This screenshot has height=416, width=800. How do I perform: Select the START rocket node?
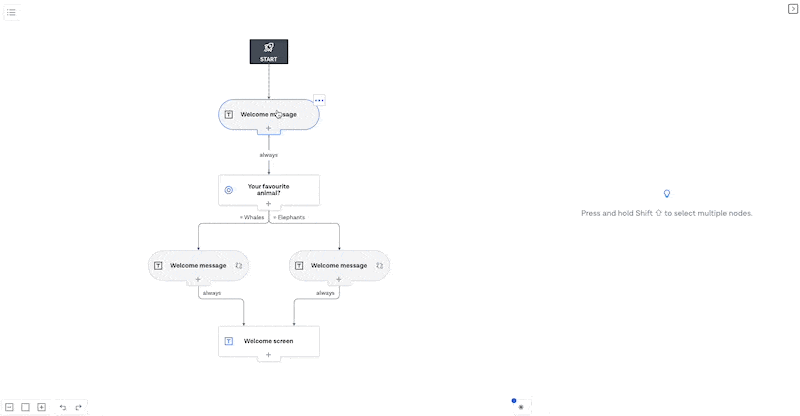269,52
